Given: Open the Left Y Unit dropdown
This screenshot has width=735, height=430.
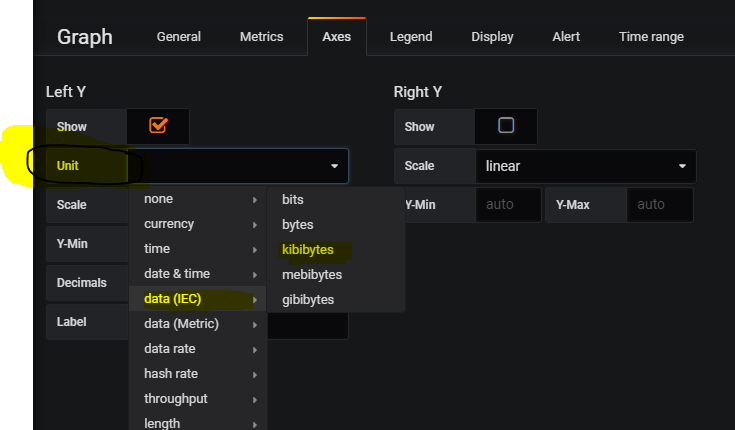Looking at the screenshot, I should click(x=238, y=166).
